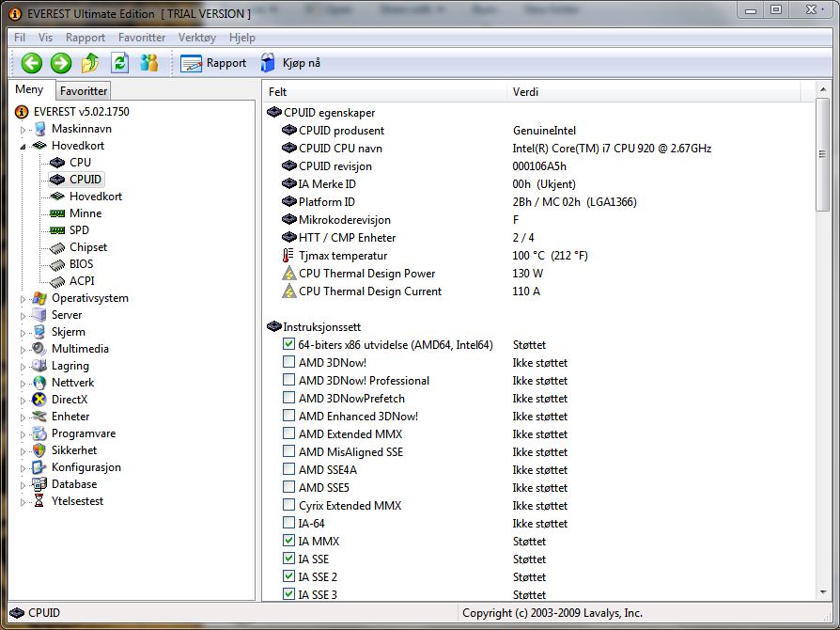Select the Database icon
The image size is (840, 630).
[x=39, y=484]
